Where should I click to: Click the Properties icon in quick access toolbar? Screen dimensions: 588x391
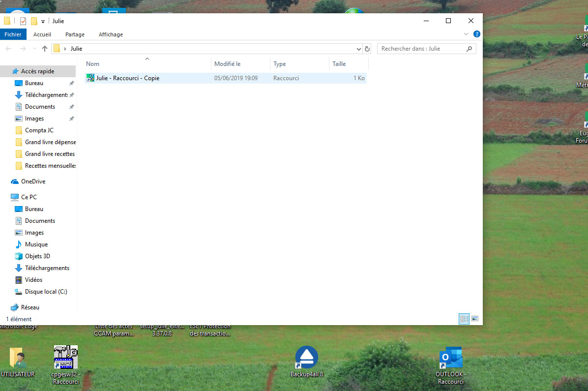[x=23, y=21]
